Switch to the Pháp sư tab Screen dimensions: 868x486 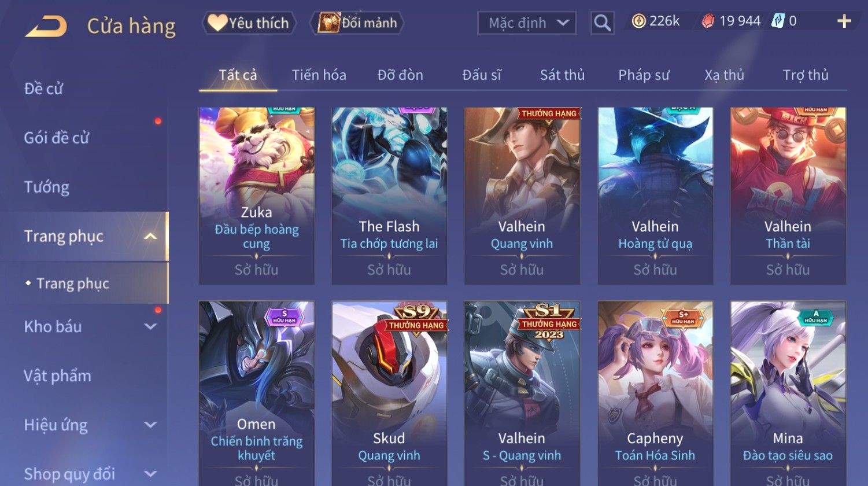coord(644,75)
